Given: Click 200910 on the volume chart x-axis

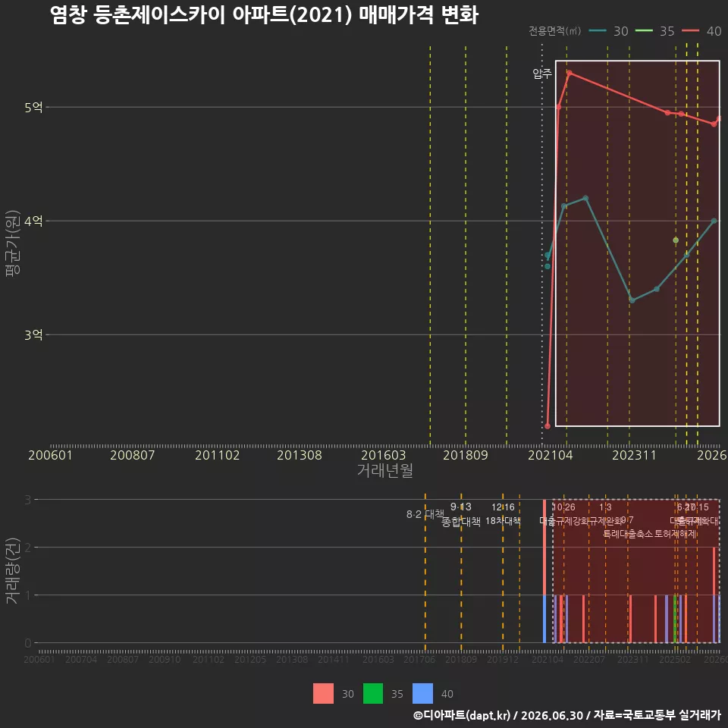Looking at the screenshot, I should tap(165, 659).
